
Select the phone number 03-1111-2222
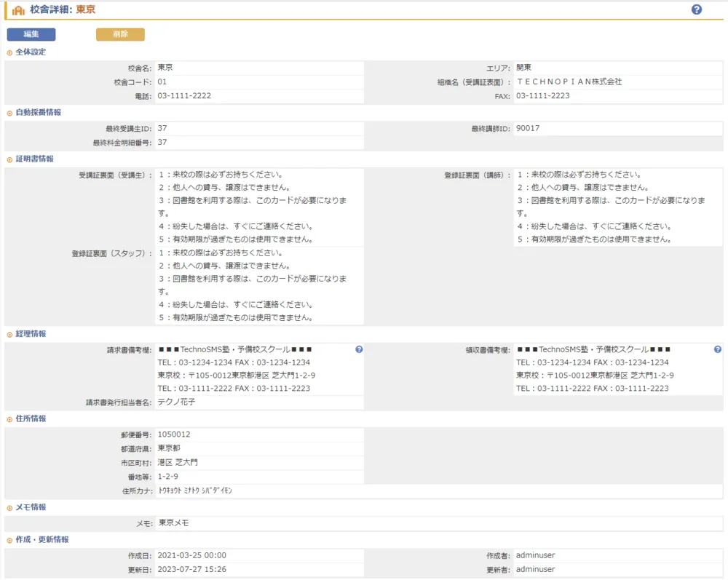(x=184, y=96)
